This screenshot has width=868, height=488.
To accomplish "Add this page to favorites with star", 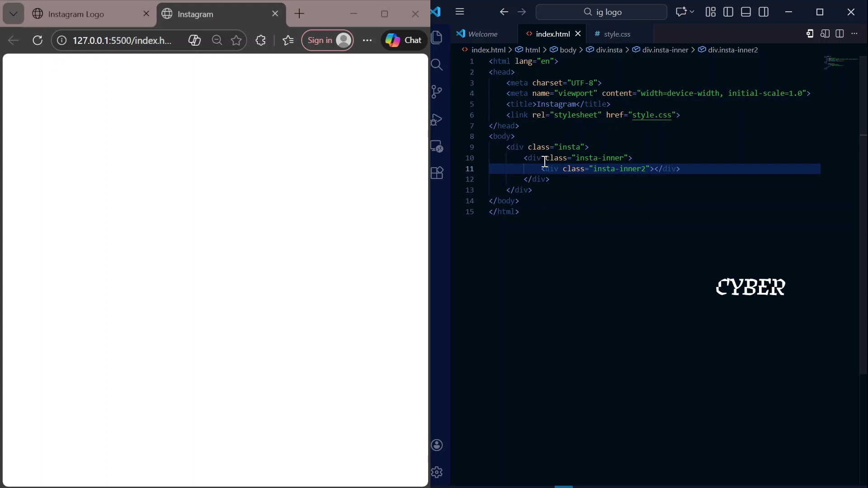I will click(236, 41).
